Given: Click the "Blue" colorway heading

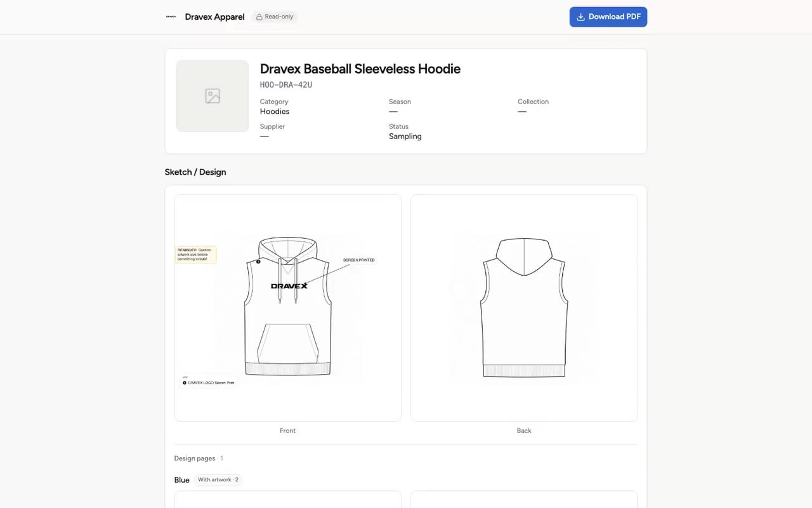Looking at the screenshot, I should (x=182, y=480).
